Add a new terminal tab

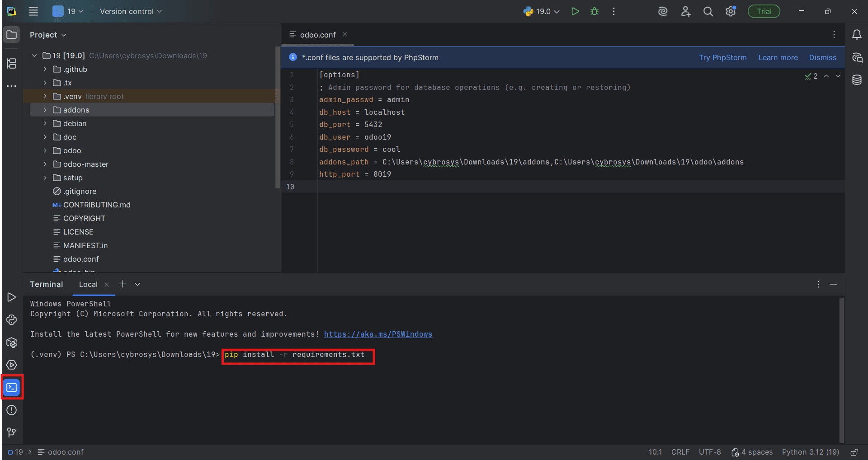(x=122, y=284)
